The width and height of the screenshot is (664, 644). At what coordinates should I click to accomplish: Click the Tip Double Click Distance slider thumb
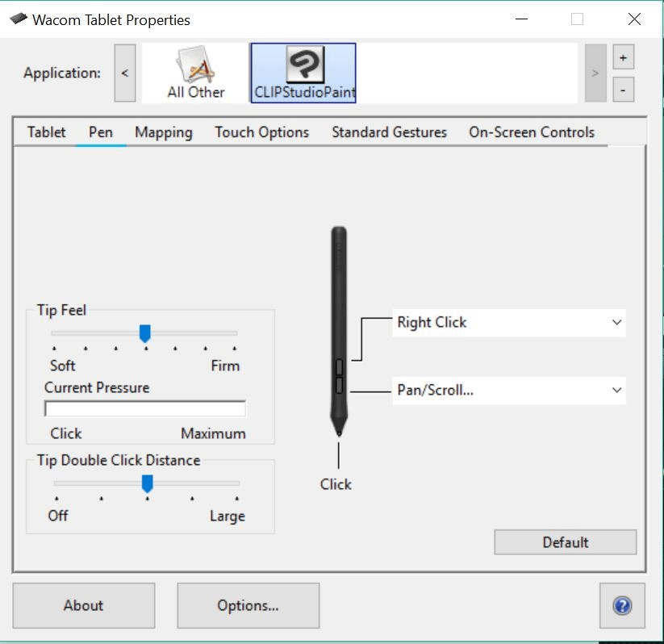(148, 484)
